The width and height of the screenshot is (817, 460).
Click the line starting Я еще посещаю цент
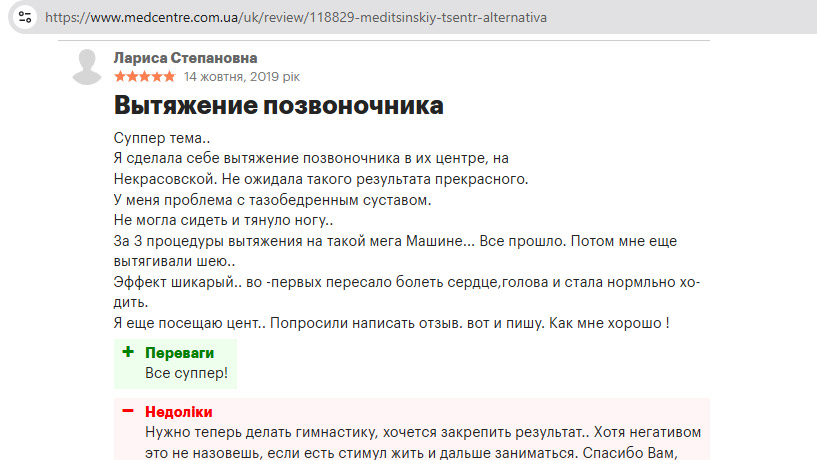tap(390, 323)
